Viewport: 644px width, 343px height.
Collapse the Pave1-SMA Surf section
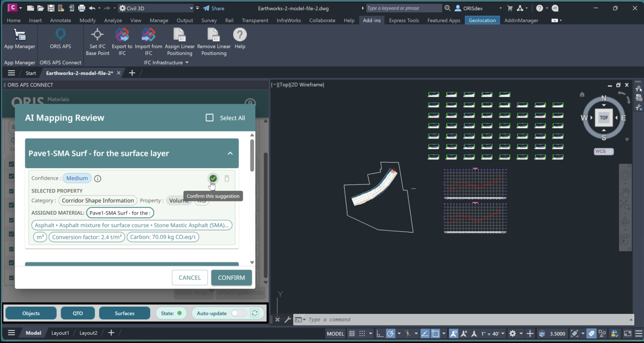click(x=230, y=154)
